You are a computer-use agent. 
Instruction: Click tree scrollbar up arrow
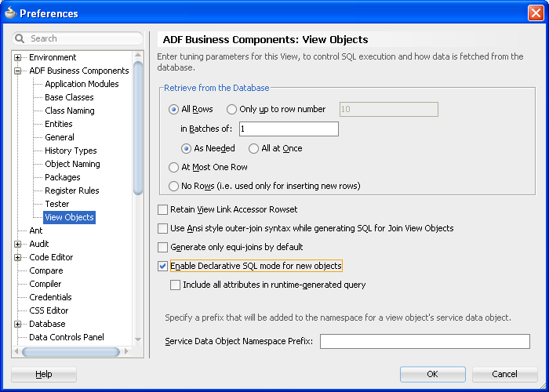[x=138, y=56]
